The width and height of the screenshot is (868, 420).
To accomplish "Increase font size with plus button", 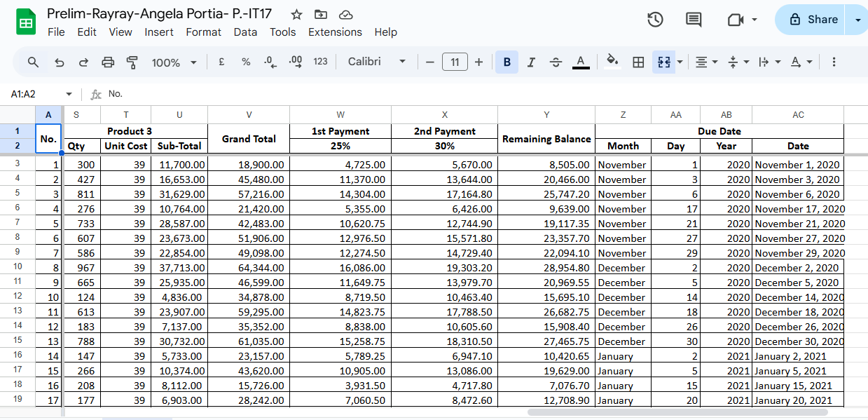I will [478, 62].
